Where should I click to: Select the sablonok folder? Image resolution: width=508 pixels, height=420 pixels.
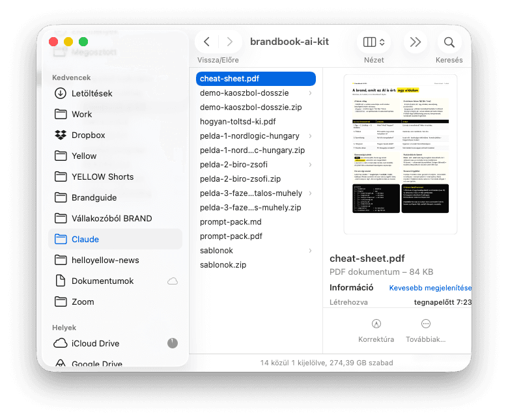pyautogui.click(x=255, y=251)
